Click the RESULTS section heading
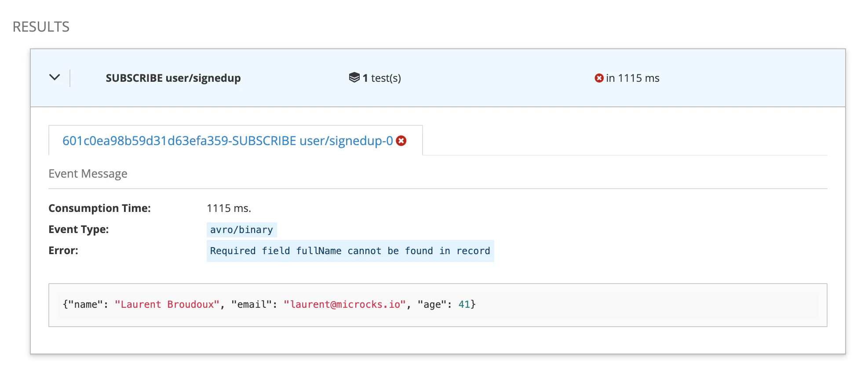 [x=41, y=27]
